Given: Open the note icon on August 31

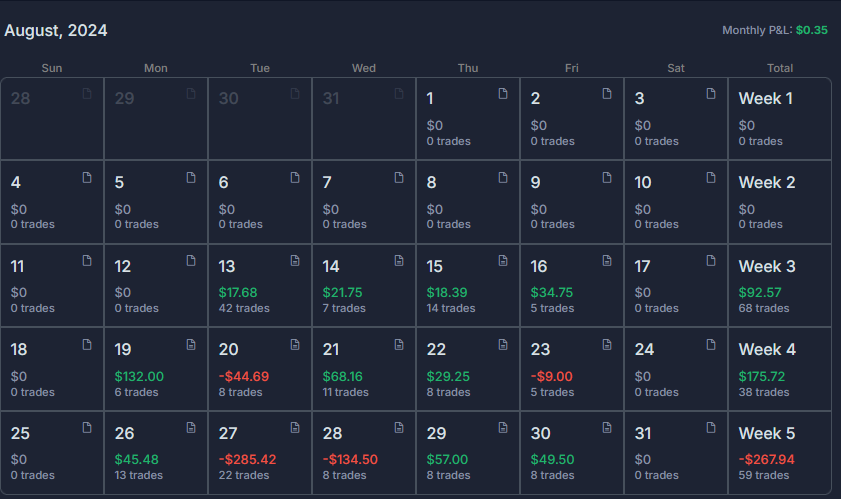Looking at the screenshot, I should click(711, 428).
